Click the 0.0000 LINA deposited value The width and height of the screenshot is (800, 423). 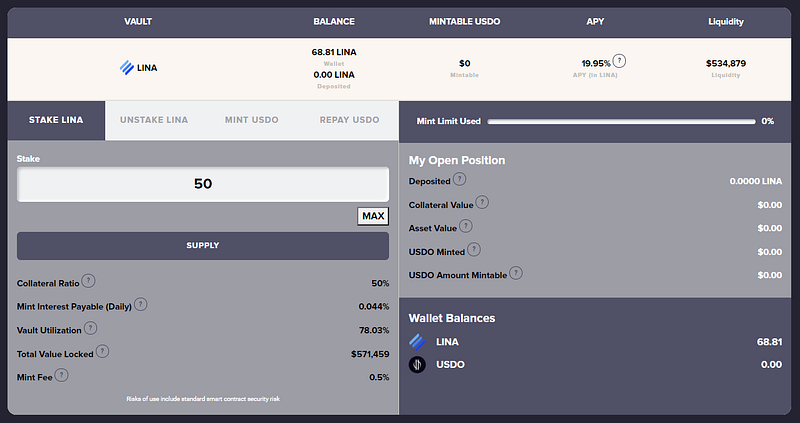pyautogui.click(x=756, y=181)
